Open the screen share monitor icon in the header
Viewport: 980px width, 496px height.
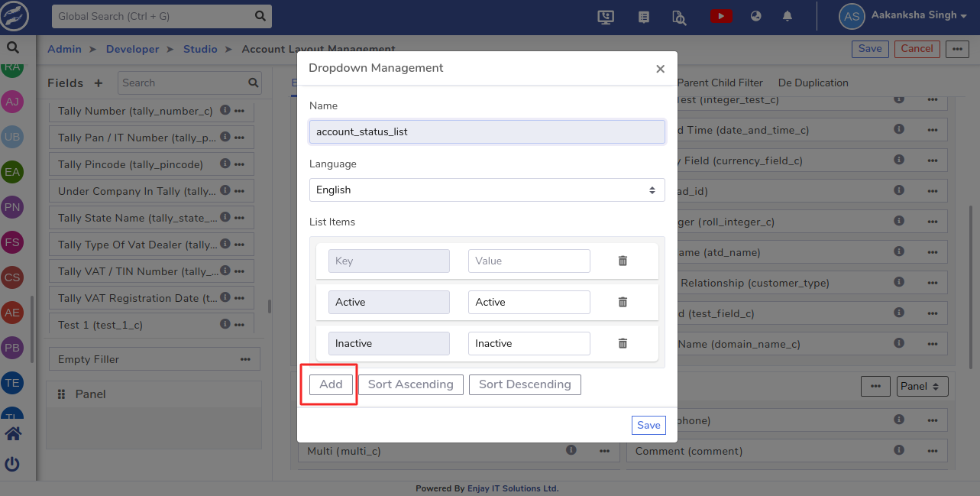[x=606, y=16]
